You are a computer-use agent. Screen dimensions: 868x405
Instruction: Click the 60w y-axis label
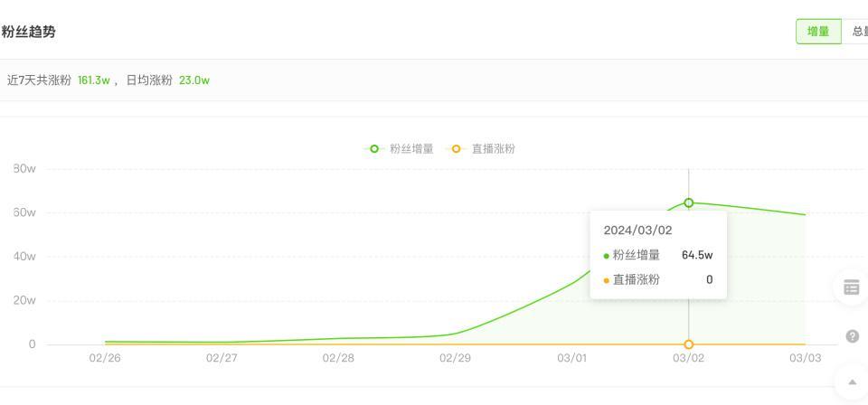pos(24,212)
